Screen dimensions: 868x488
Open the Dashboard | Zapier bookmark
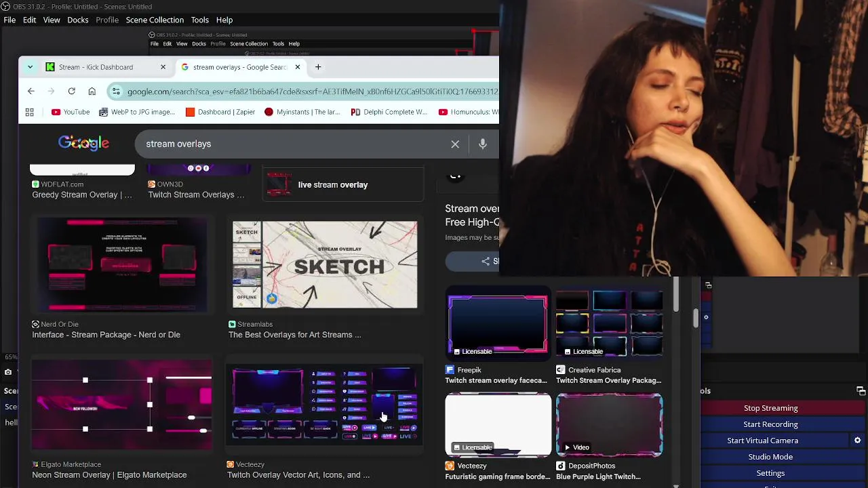pyautogui.click(x=220, y=112)
